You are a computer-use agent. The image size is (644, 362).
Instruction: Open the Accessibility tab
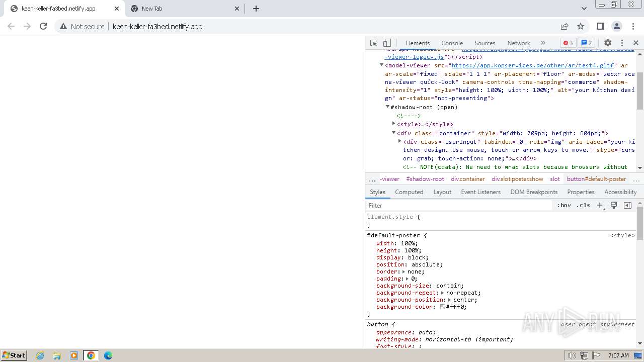[x=620, y=192]
